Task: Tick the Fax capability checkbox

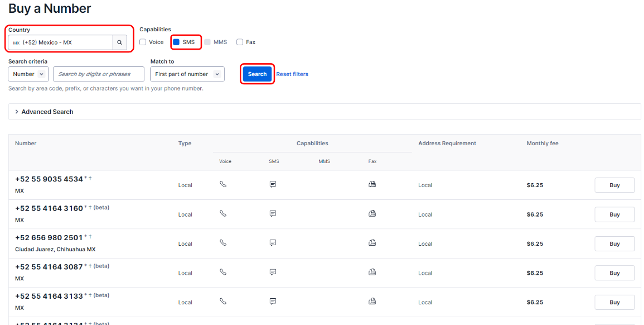Action: pyautogui.click(x=240, y=42)
